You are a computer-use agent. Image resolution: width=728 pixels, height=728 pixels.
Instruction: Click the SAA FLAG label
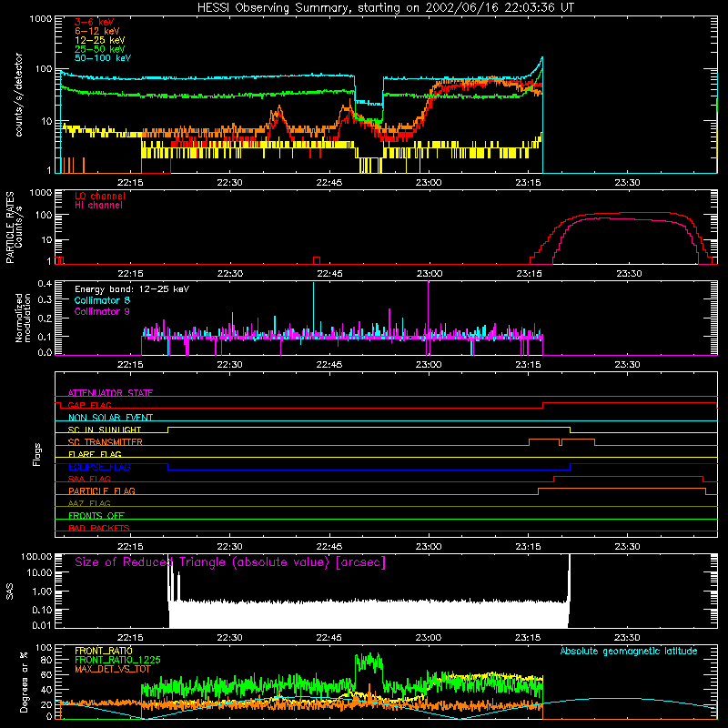tap(89, 479)
